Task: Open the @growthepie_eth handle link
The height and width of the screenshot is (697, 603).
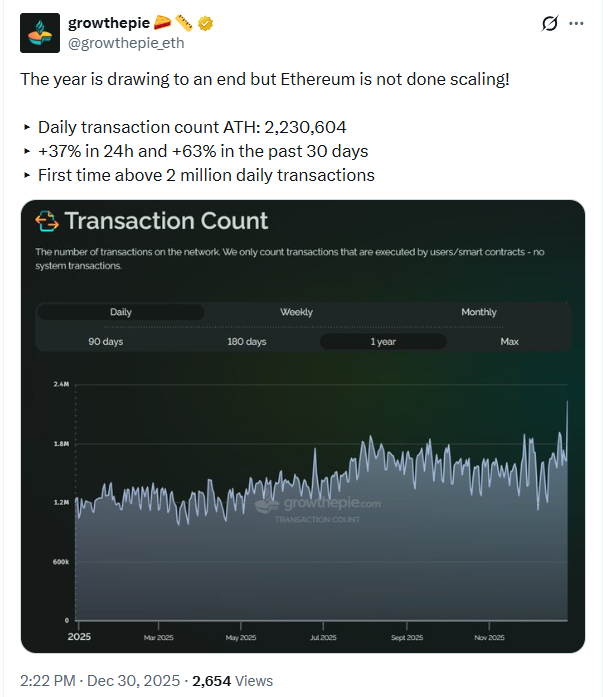Action: [126, 43]
